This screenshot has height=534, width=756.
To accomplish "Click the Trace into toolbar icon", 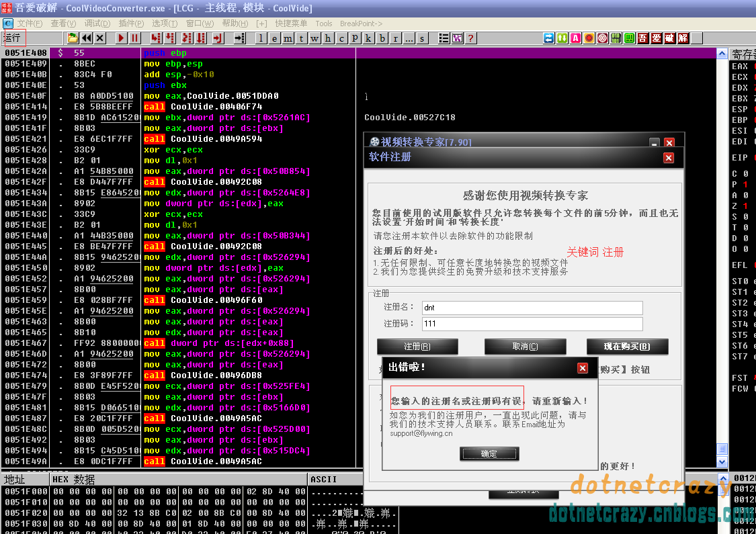I will coord(187,38).
